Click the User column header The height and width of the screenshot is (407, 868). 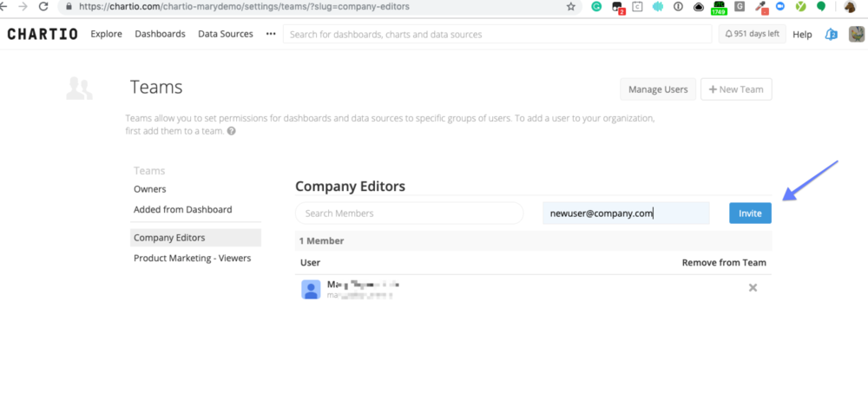click(x=310, y=262)
